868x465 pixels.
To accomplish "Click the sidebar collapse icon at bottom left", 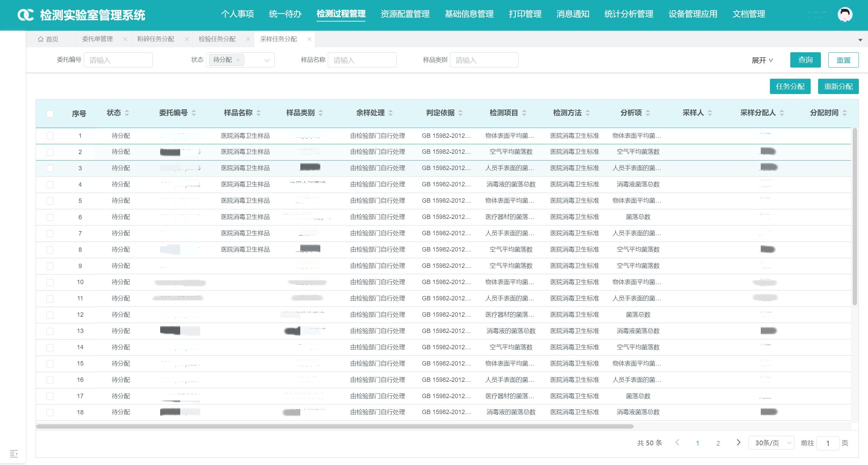I will pos(14,453).
